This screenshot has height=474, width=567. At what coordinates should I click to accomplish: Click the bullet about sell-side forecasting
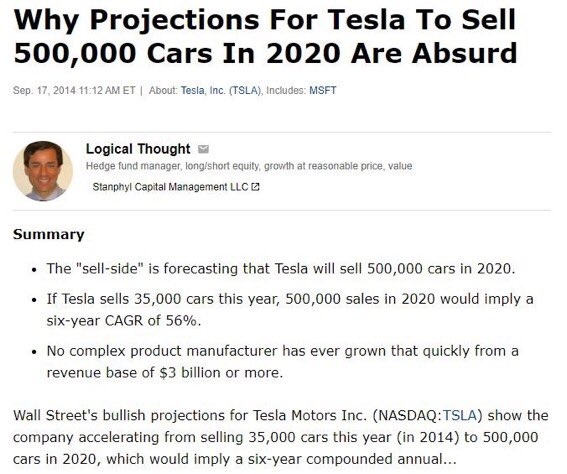281,269
